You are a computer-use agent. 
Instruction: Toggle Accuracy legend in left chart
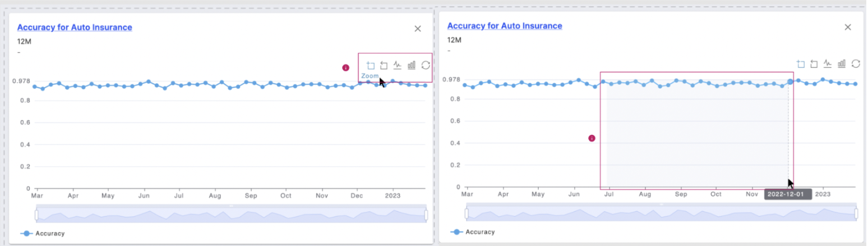pos(43,233)
